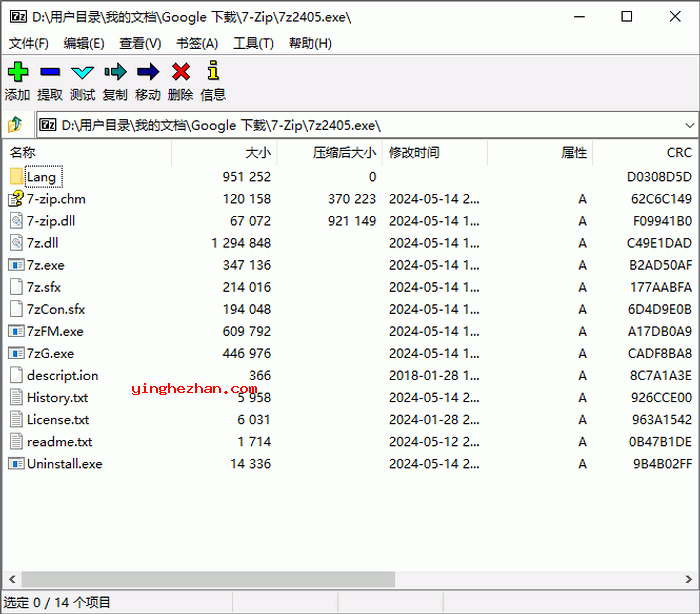
Task: Select the readme.txt file name
Action: 59,442
